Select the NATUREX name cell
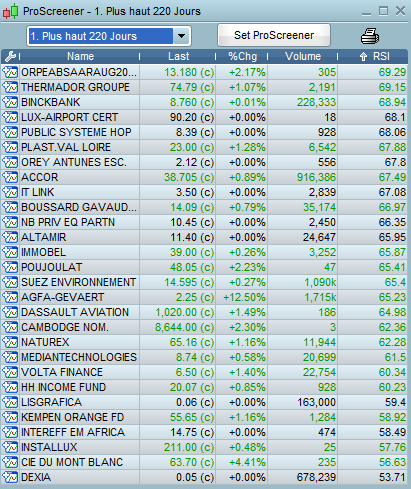The width and height of the screenshot is (411, 489). (x=80, y=342)
